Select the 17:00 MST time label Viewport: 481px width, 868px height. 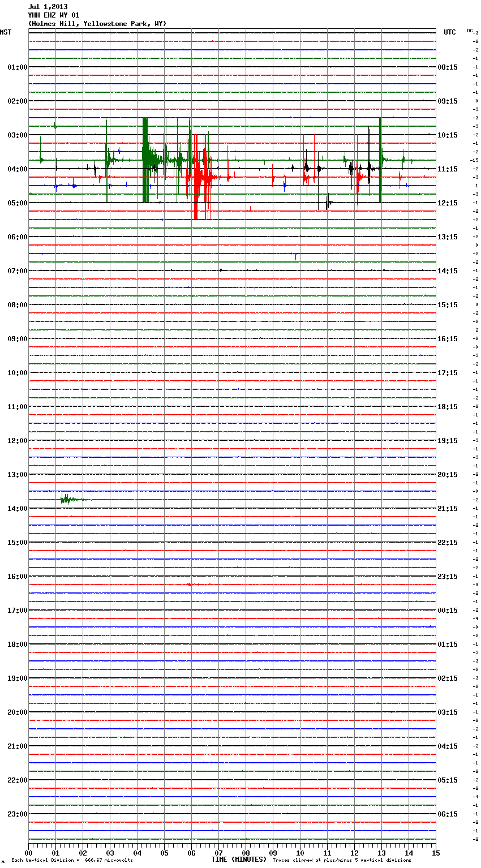point(18,611)
